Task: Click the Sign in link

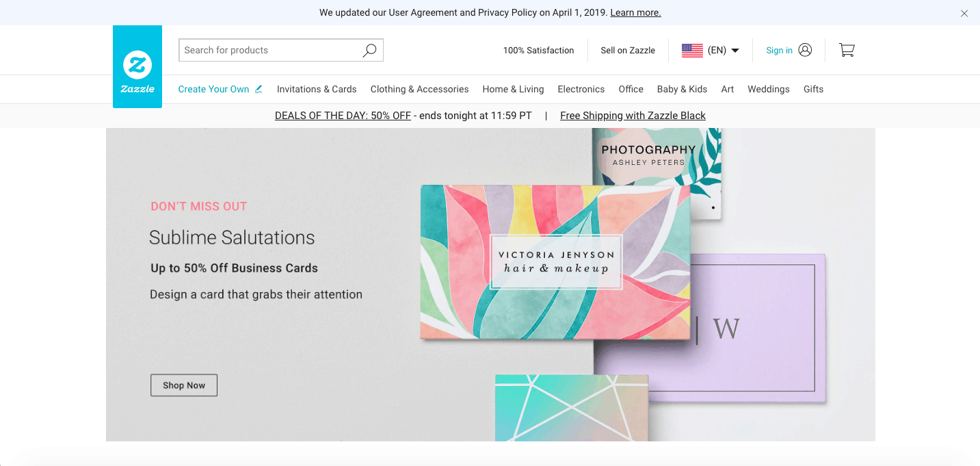Action: click(779, 50)
